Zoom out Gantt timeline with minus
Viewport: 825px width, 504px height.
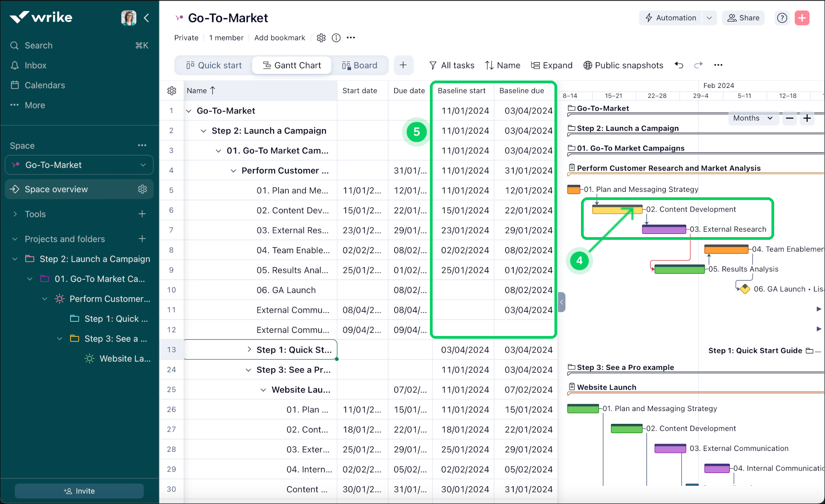tap(790, 118)
